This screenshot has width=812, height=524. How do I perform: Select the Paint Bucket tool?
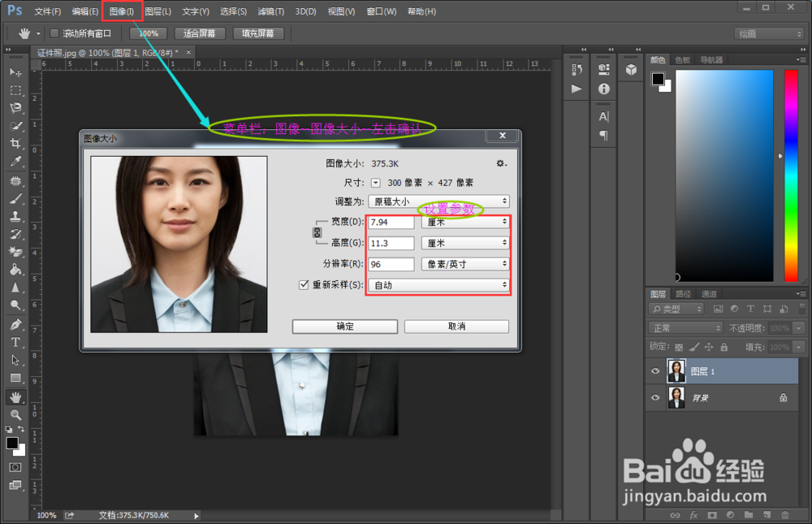15,270
